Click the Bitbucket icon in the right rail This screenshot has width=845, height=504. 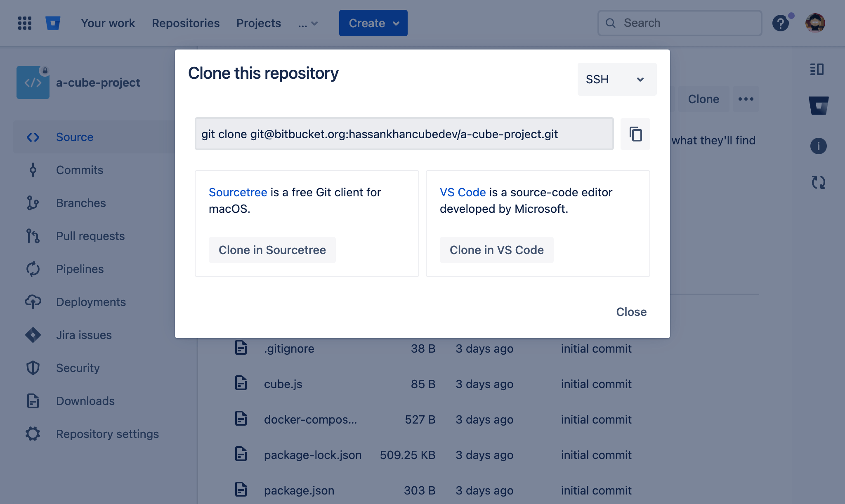819,106
